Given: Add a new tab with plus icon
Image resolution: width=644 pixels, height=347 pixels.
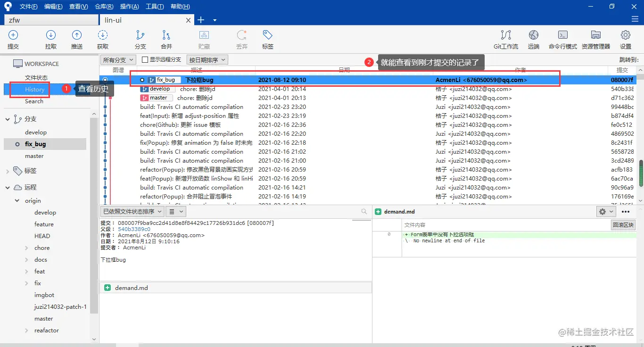Looking at the screenshot, I should click(x=201, y=20).
